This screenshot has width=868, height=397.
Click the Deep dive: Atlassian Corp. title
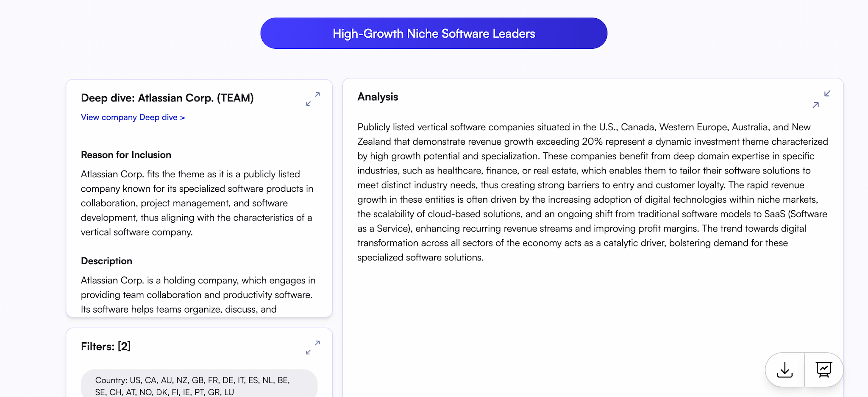(167, 98)
